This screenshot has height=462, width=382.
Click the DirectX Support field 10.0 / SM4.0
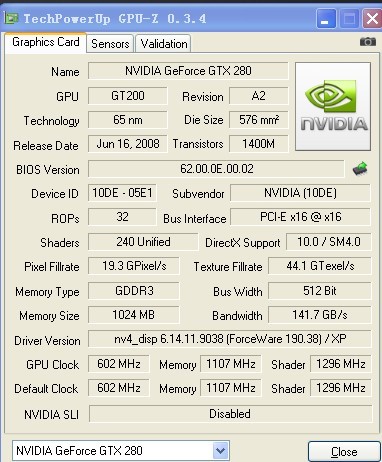(x=329, y=242)
